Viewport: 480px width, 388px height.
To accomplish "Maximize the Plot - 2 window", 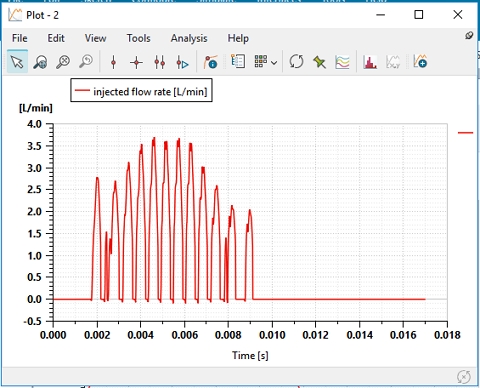I will [x=419, y=15].
